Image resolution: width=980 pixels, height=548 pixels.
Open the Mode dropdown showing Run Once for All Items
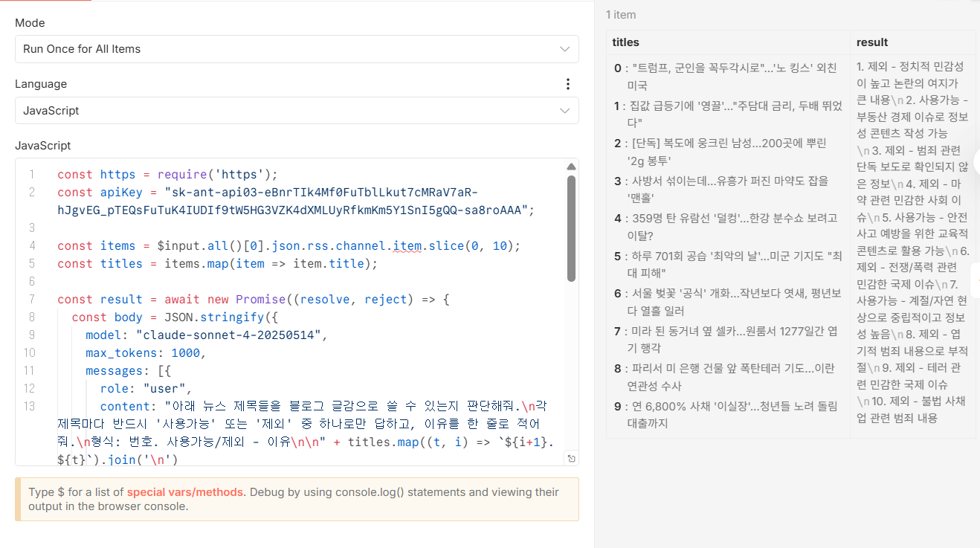pyautogui.click(x=297, y=49)
